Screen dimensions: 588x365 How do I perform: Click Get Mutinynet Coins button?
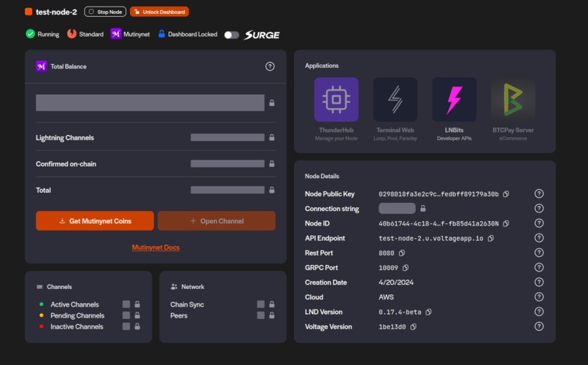click(95, 221)
